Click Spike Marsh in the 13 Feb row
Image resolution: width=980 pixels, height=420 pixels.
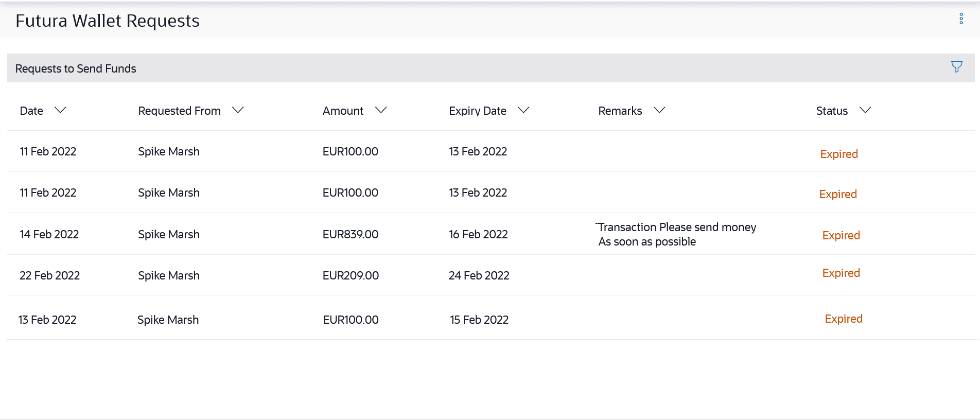168,320
